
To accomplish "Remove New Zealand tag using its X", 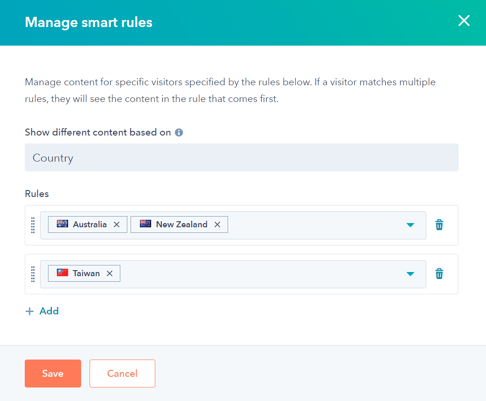I will 217,225.
